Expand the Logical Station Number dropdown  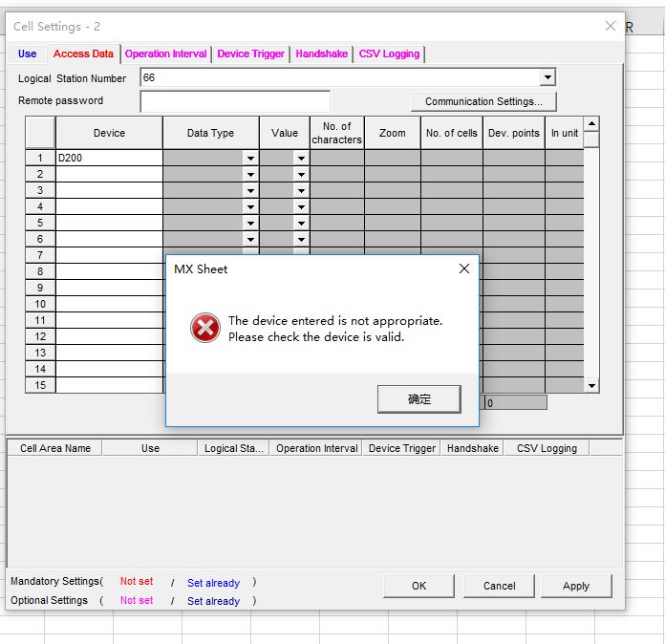tap(547, 77)
